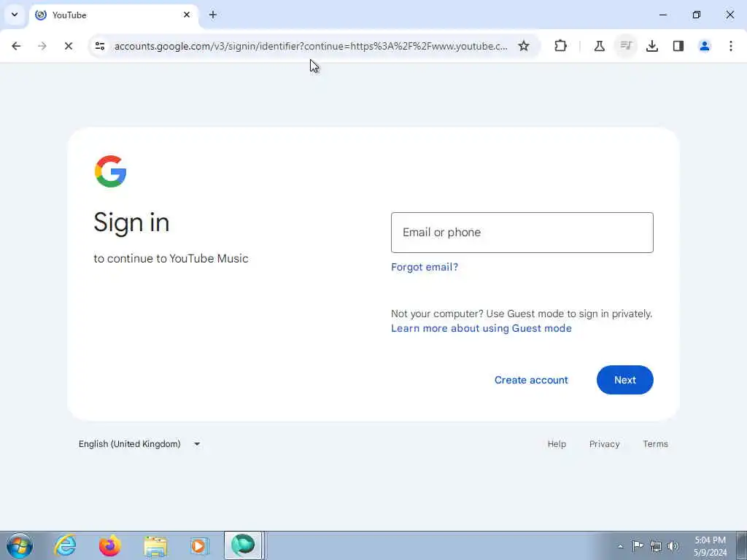Viewport: 747px width, 560px height.
Task: Open the Extensions puzzle icon
Action: (x=561, y=46)
